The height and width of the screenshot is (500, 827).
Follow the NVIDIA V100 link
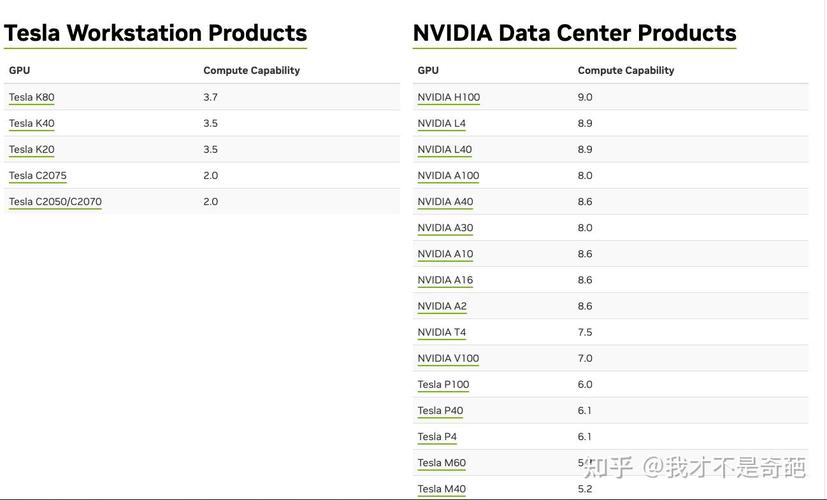pyautogui.click(x=448, y=358)
